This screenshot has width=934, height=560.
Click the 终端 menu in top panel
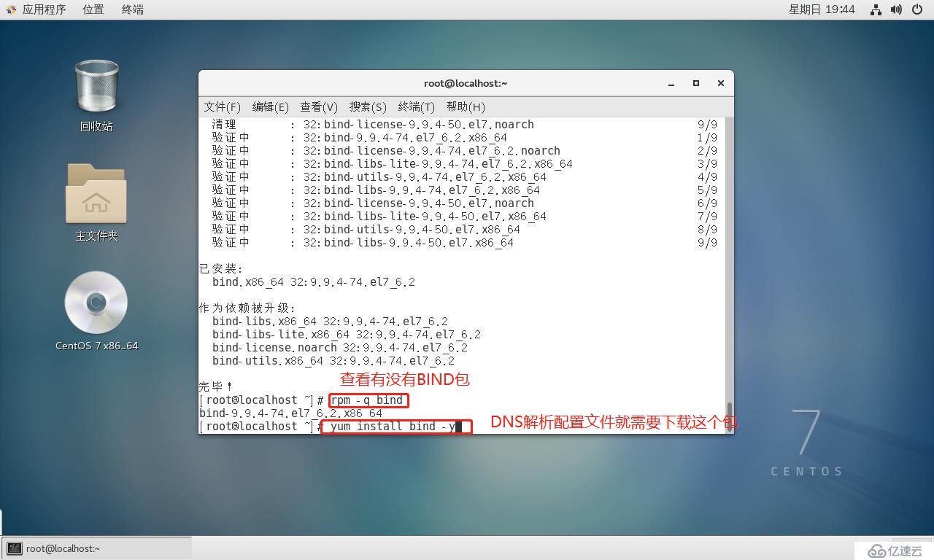point(132,9)
